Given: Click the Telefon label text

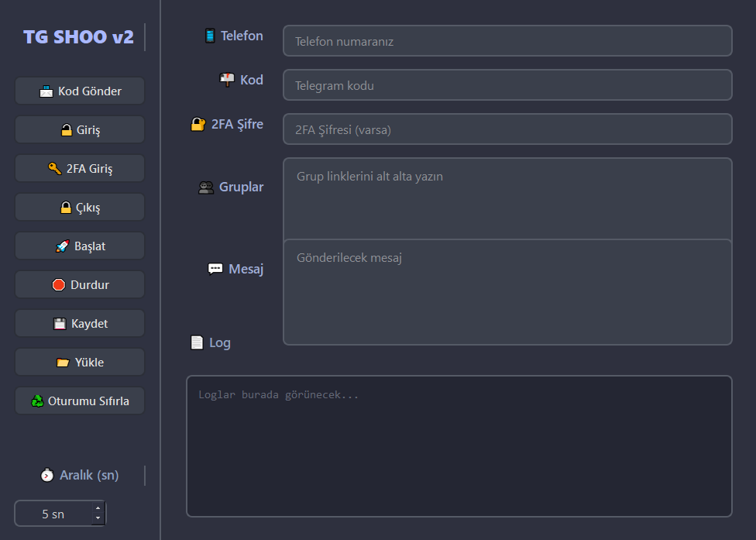Looking at the screenshot, I should click(242, 36).
